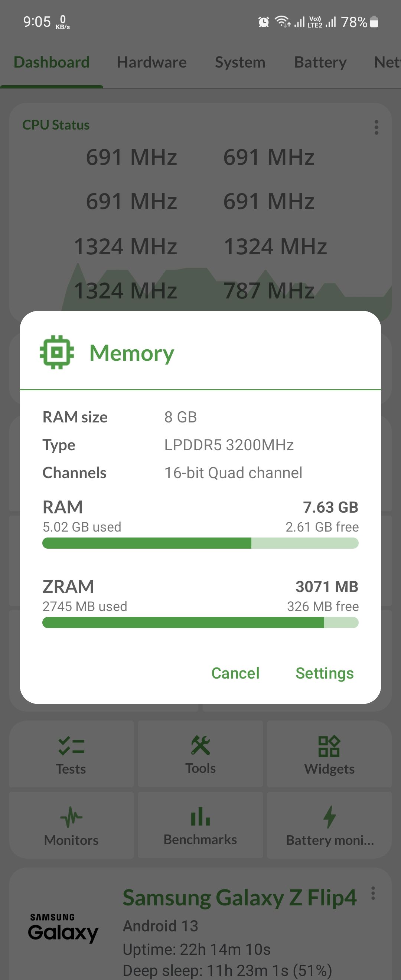Dismiss the Memory dialog with Cancel

point(235,673)
